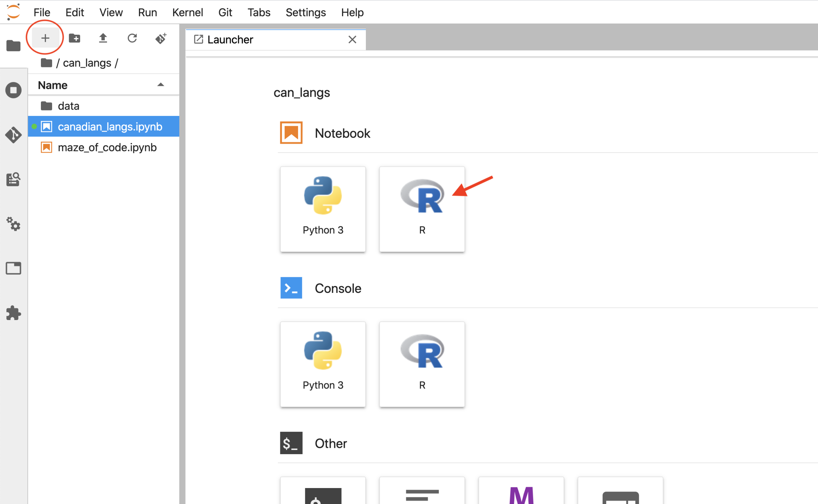Open the Settings menu

pos(305,12)
